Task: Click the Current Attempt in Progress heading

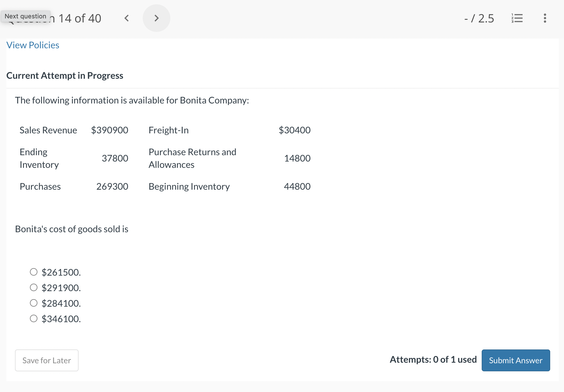Action: tap(65, 75)
